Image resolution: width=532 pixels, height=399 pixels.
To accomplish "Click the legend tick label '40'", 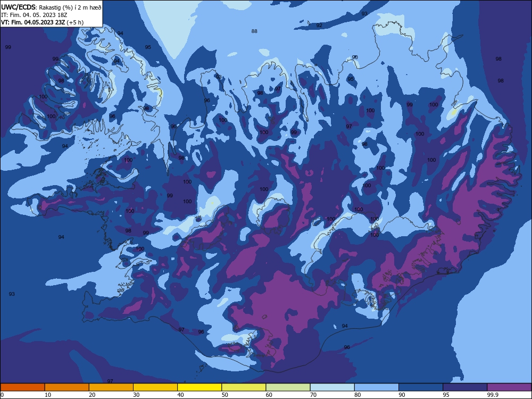I will pyautogui.click(x=180, y=395).
